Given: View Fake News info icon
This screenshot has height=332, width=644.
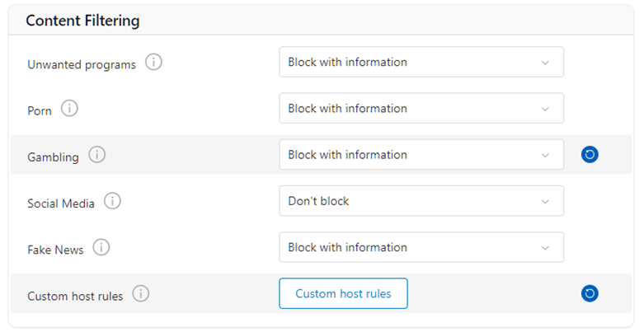Looking at the screenshot, I should click(x=101, y=247).
